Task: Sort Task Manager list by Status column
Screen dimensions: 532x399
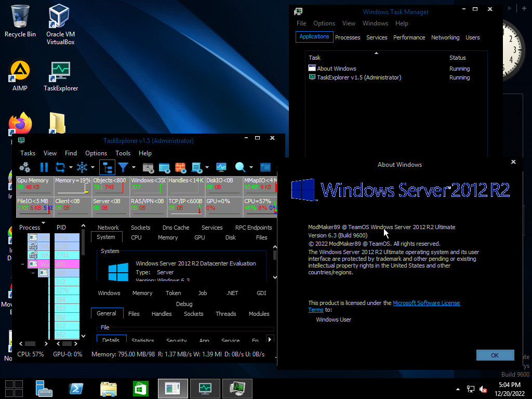Action: (458, 58)
